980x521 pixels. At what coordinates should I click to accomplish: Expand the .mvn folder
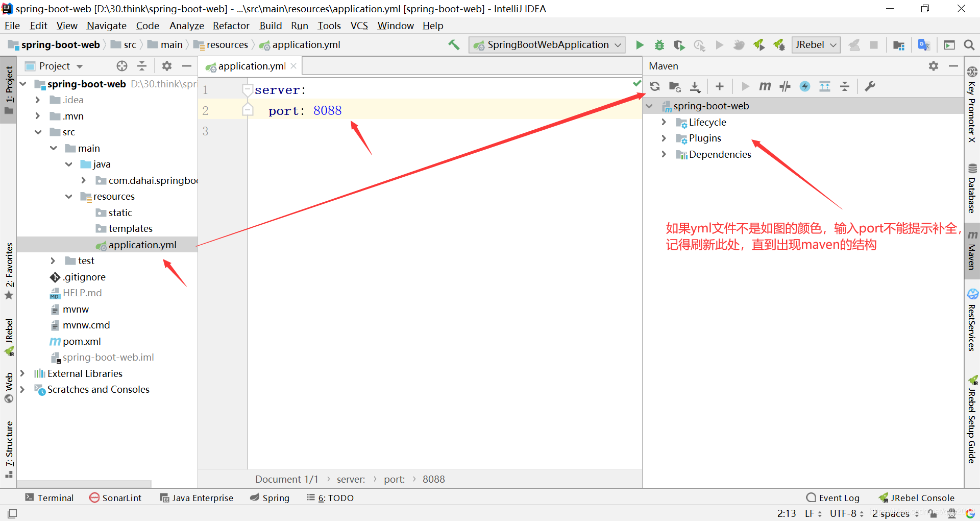pos(37,116)
